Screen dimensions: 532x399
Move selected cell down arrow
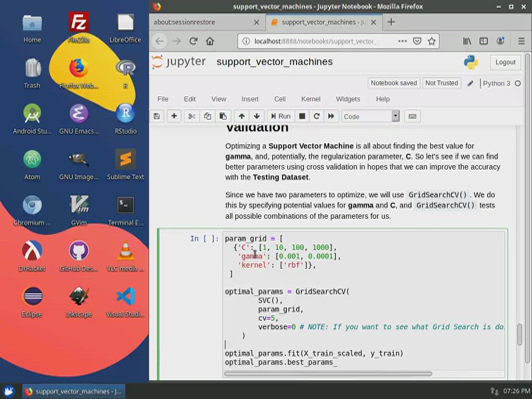click(257, 116)
